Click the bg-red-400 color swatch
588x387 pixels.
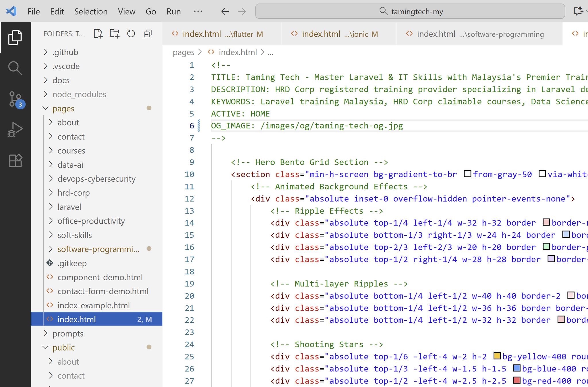[517, 380]
